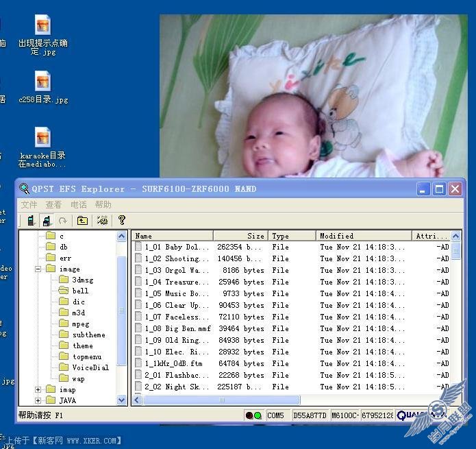Open the 文件 menu
Screen dimensions: 476x449
point(29,205)
